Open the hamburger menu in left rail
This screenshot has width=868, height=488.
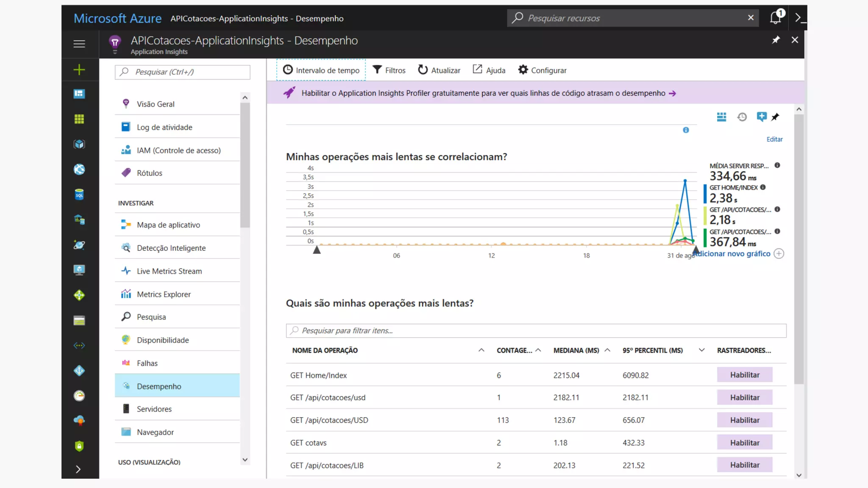[79, 44]
